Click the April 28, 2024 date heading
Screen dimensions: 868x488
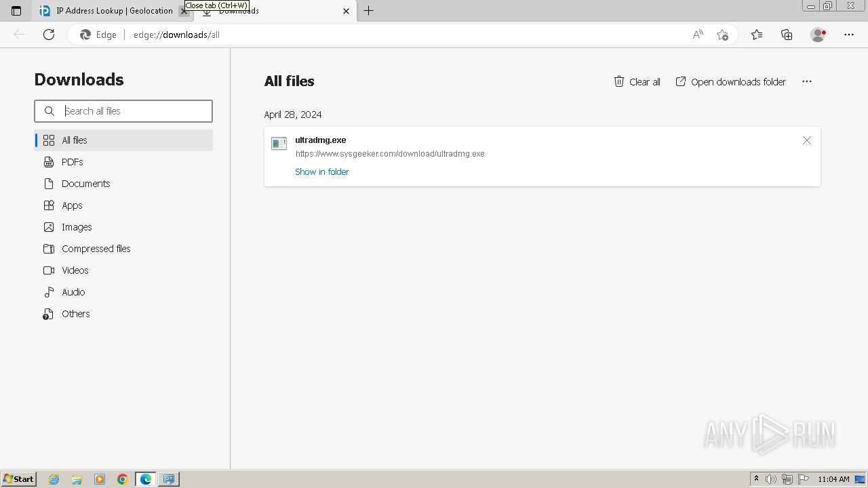pyautogui.click(x=293, y=115)
